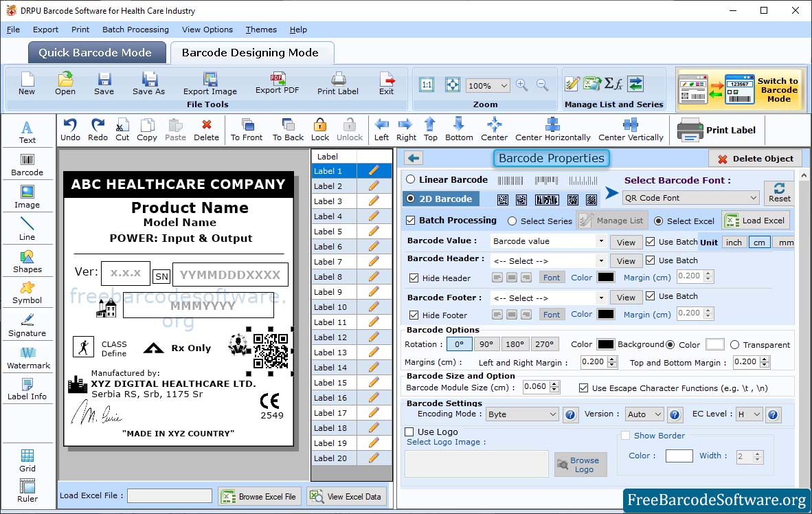Toggle the Ruler option
The height and width of the screenshot is (514, 812).
pyautogui.click(x=27, y=491)
